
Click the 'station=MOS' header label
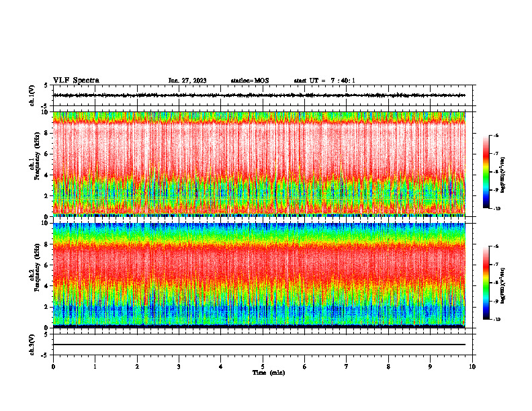[250, 81]
